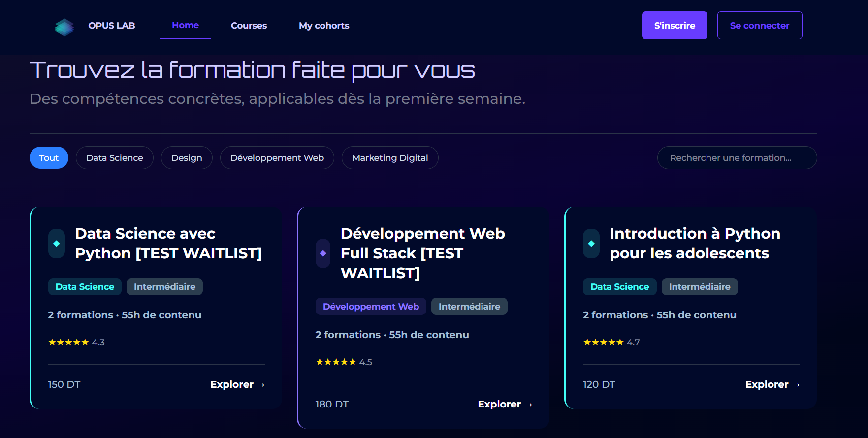This screenshot has height=438, width=868.
Task: Filter courses by Design chip
Action: point(187,157)
